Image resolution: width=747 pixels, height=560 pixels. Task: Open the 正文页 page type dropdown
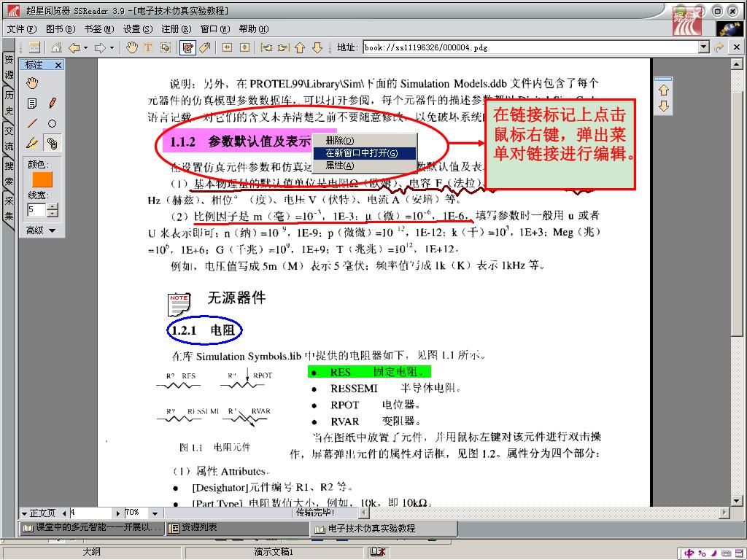tap(39, 513)
